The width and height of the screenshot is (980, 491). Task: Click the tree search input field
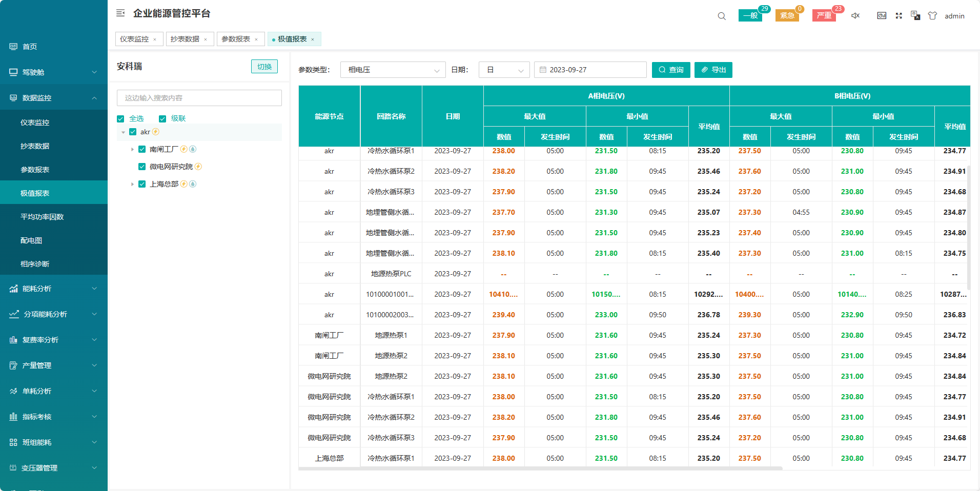pyautogui.click(x=199, y=98)
